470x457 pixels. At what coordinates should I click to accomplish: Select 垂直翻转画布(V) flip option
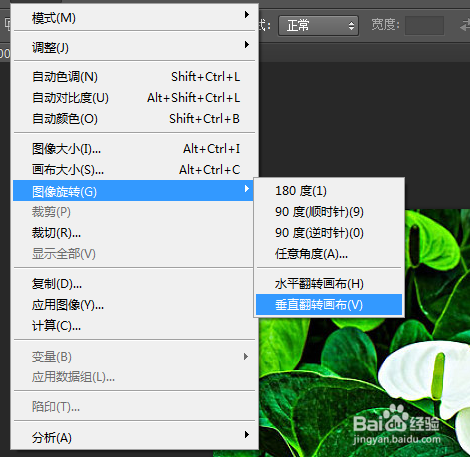(329, 304)
